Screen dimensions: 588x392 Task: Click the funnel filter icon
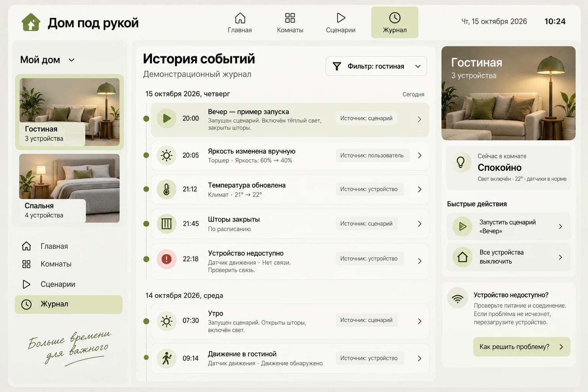[337, 67]
